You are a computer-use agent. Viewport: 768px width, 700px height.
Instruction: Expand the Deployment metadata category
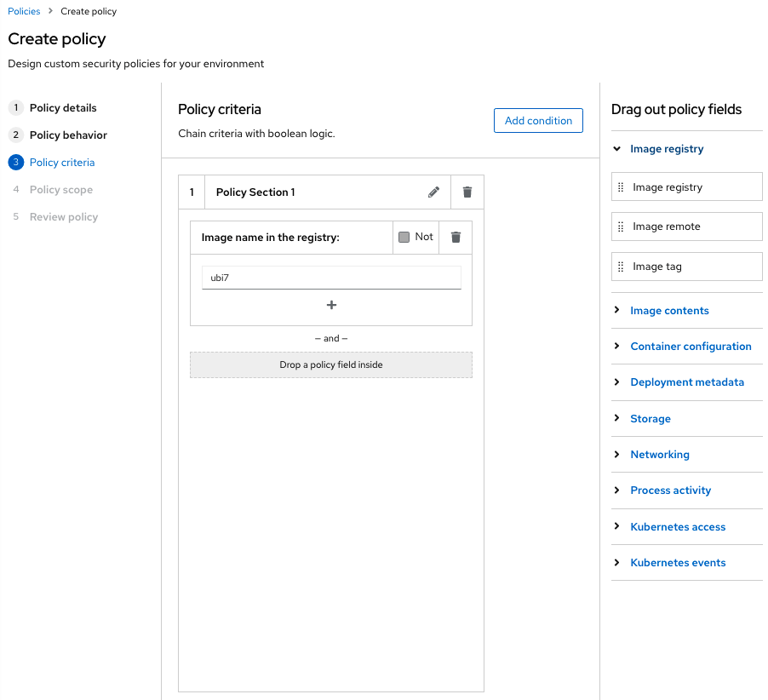tap(687, 382)
